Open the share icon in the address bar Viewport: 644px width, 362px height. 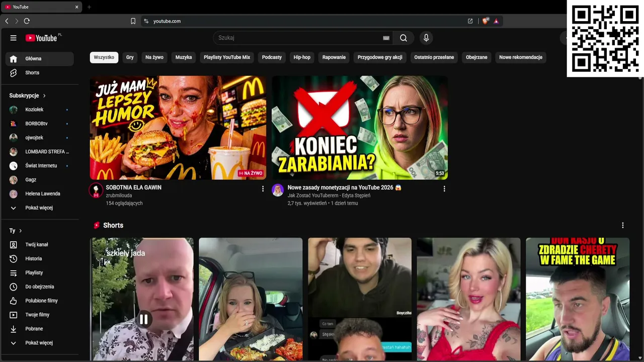point(470,21)
